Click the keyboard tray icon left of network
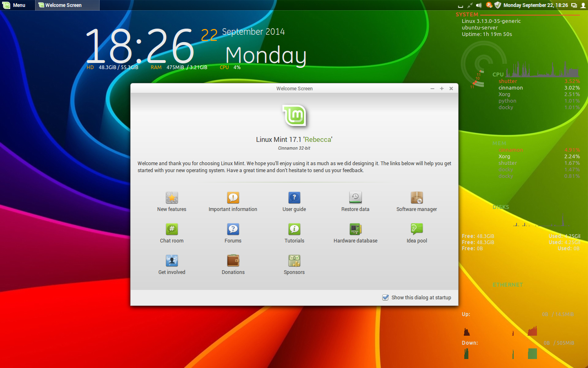 tap(461, 6)
